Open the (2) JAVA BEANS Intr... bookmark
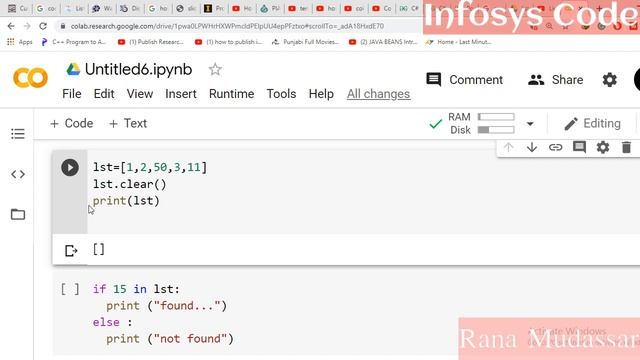The width and height of the screenshot is (640, 360). tap(383, 42)
